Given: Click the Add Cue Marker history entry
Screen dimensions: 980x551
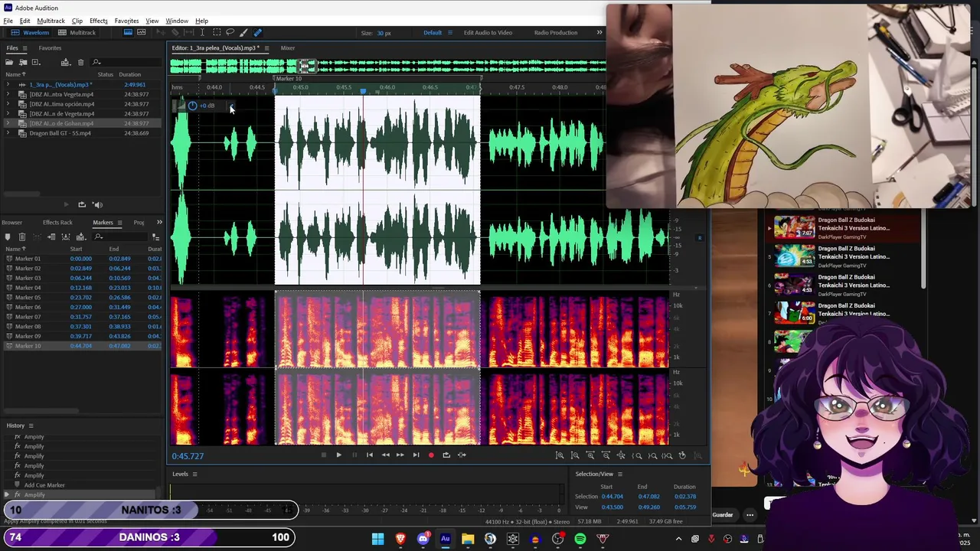Looking at the screenshot, I should [44, 485].
